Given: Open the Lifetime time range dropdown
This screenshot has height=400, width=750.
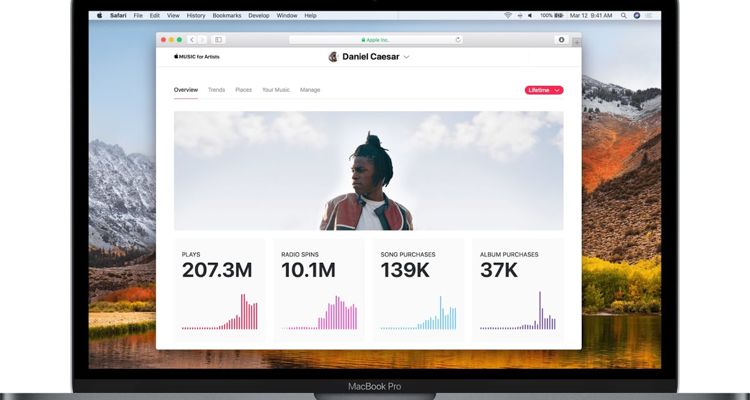Looking at the screenshot, I should [544, 90].
